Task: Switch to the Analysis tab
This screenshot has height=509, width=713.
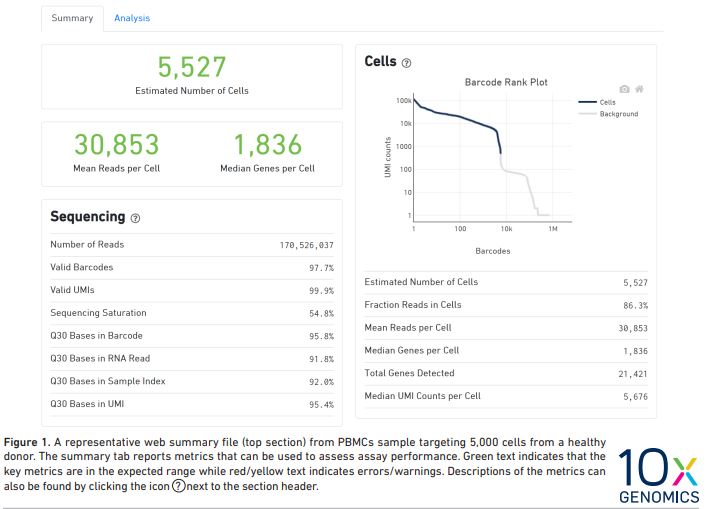Action: pos(132,18)
